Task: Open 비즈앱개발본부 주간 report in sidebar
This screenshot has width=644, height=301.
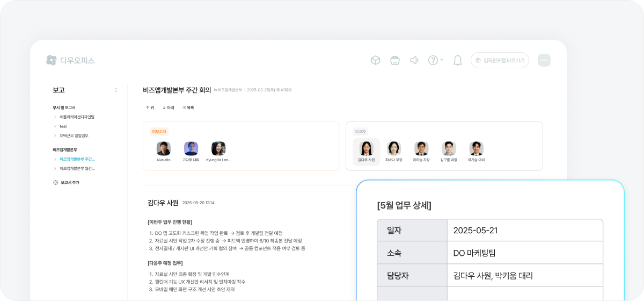Action: [x=77, y=159]
